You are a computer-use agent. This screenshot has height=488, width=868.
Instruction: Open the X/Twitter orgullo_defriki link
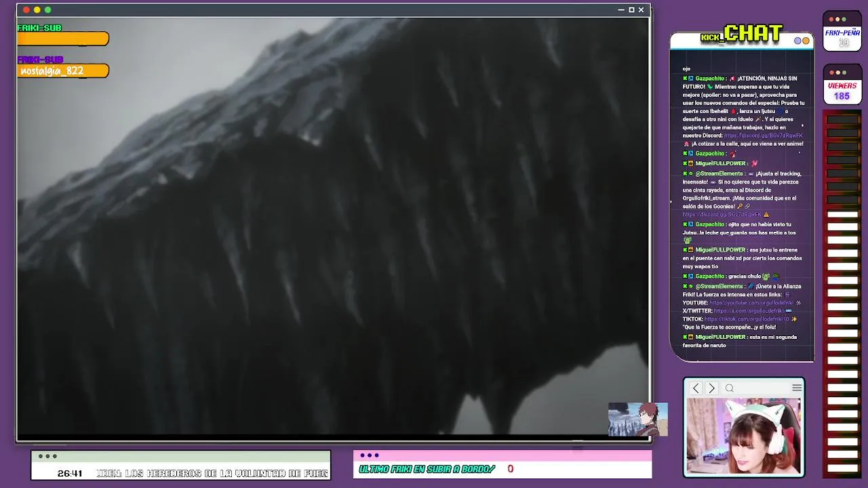pyautogui.click(x=749, y=310)
